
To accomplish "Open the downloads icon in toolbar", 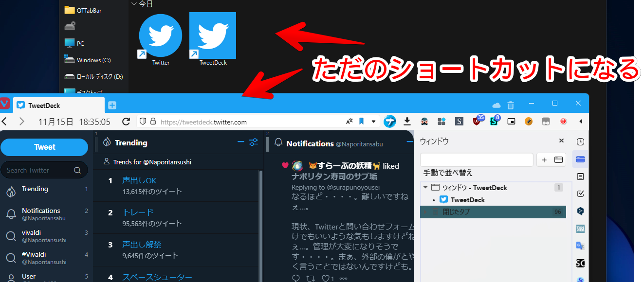I will [407, 122].
